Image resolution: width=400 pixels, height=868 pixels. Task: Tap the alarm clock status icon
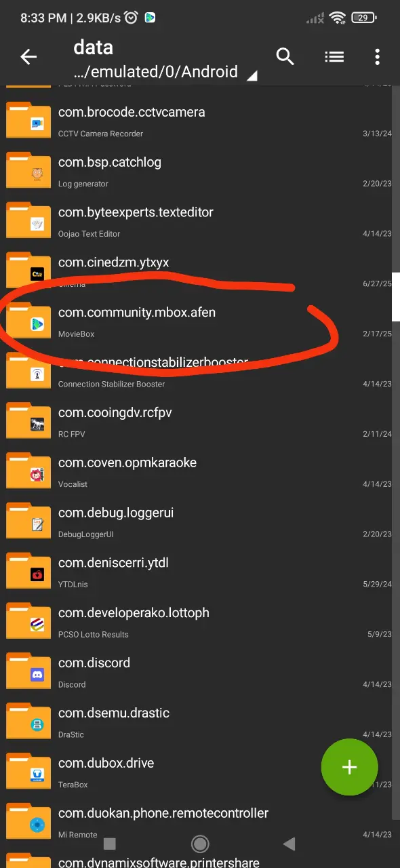[x=132, y=18]
